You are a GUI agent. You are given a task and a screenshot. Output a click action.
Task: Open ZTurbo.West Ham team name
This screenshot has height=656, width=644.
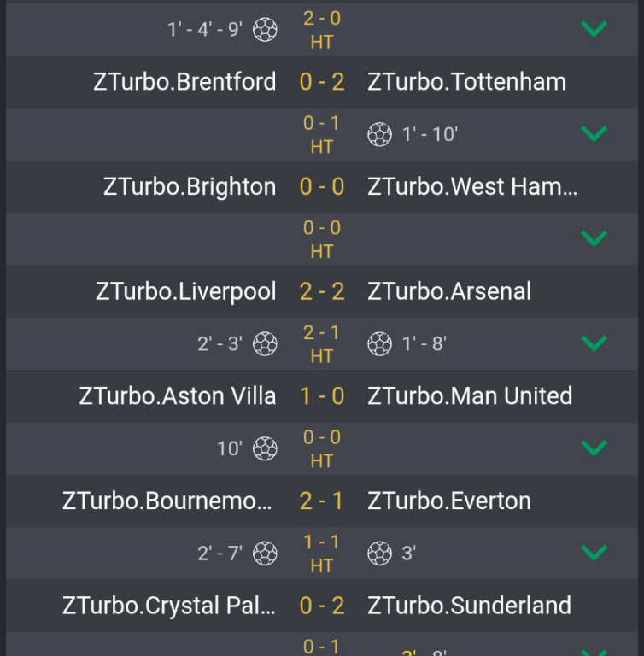pyautogui.click(x=472, y=187)
